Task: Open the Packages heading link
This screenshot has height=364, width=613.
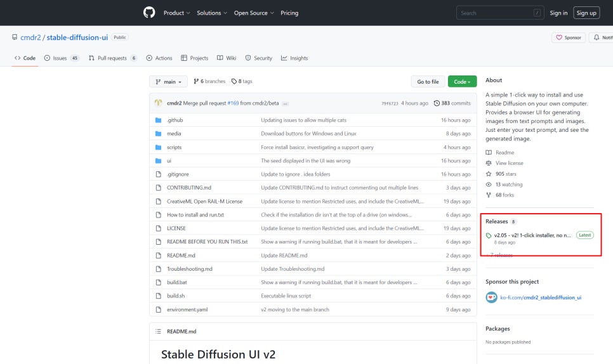Action: tap(498, 328)
